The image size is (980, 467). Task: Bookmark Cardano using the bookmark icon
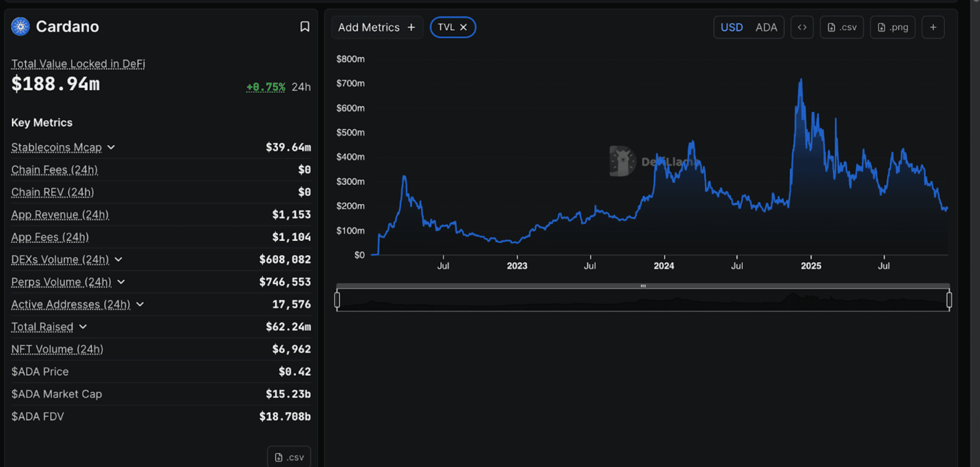[x=305, y=27]
